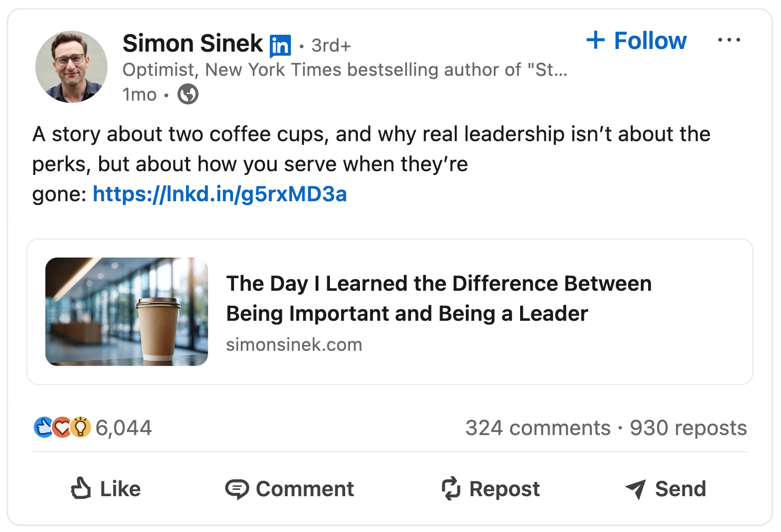Click the simonsinek.com source text
781x532 pixels.
(294, 344)
